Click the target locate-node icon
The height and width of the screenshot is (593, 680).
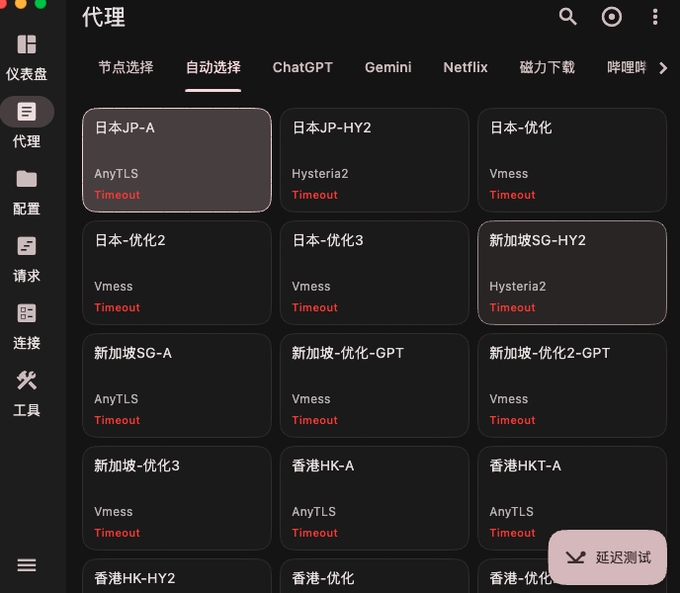click(611, 17)
